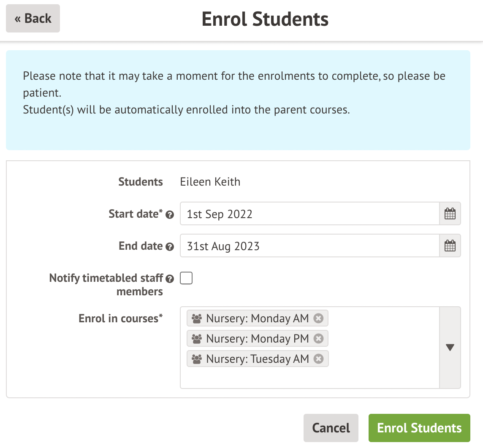The image size is (483, 448).
Task: Select the Nursery: Tuesday AM tag label
Action: tap(257, 359)
